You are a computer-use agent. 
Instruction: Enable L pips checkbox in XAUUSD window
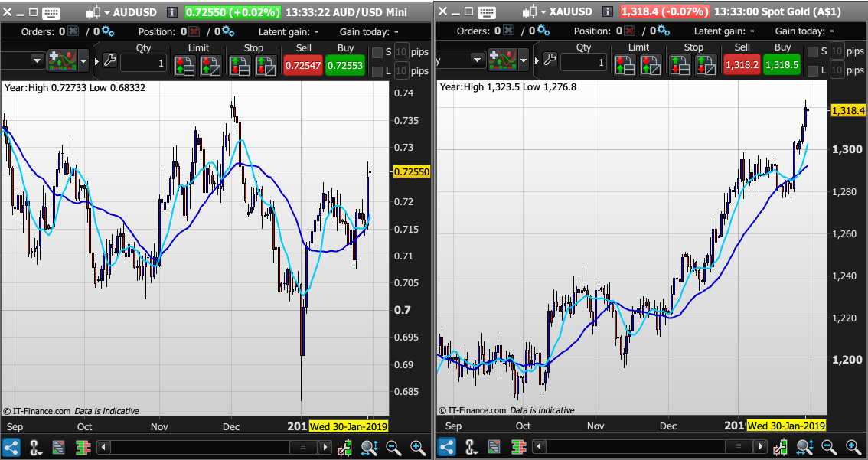pyautogui.click(x=813, y=70)
